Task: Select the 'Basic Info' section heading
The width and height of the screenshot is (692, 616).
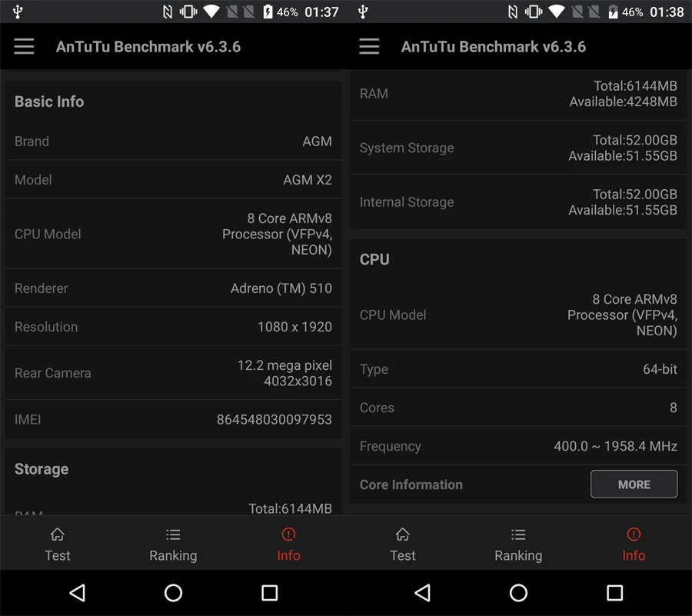Action: click(49, 102)
